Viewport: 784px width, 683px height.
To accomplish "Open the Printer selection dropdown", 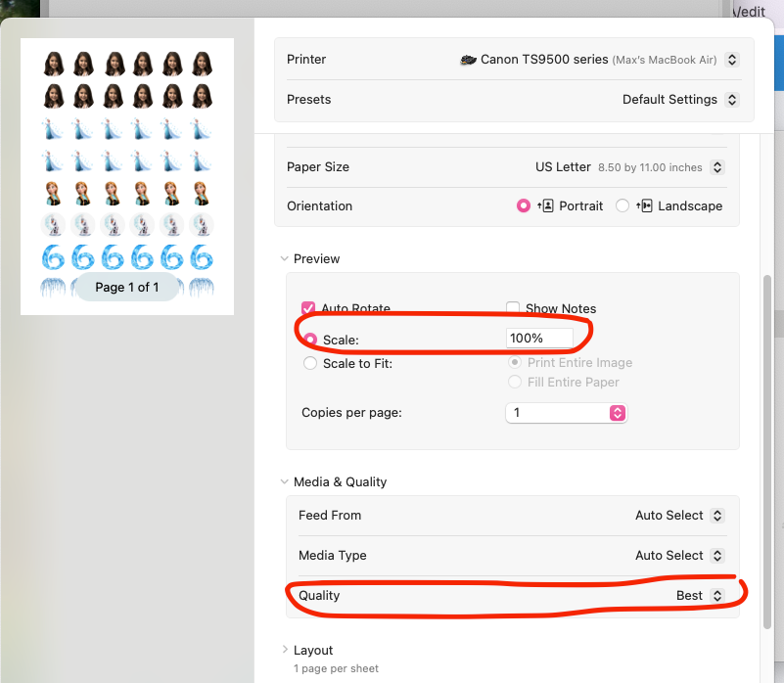I will coord(731,60).
